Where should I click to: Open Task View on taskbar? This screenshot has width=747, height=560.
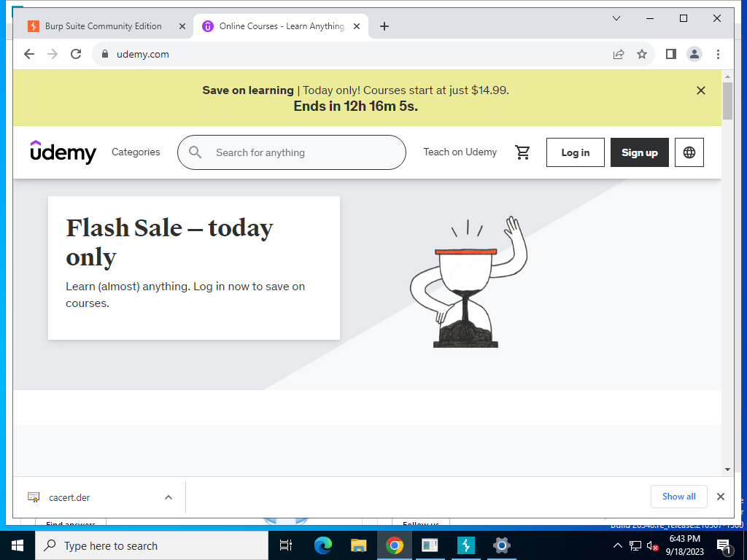(x=286, y=545)
